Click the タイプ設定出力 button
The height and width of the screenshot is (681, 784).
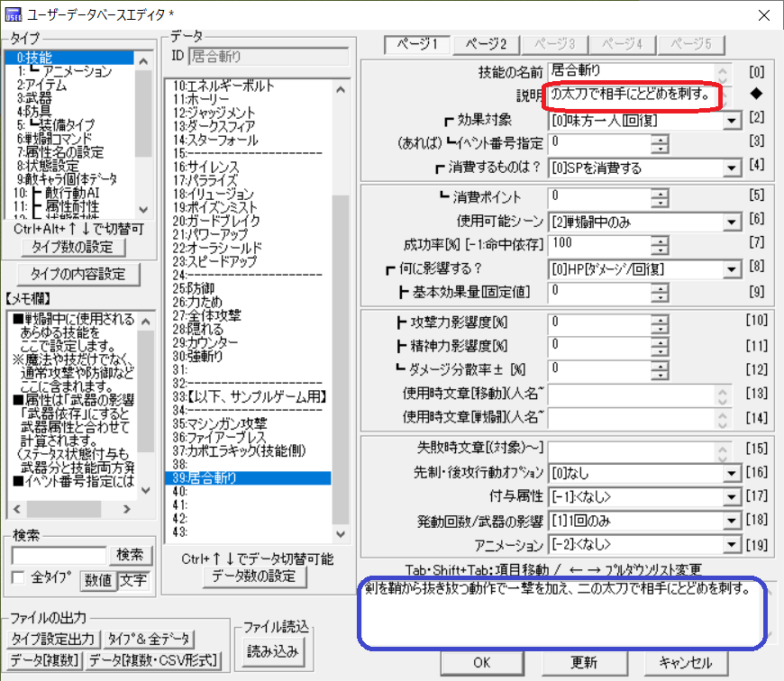tap(53, 639)
